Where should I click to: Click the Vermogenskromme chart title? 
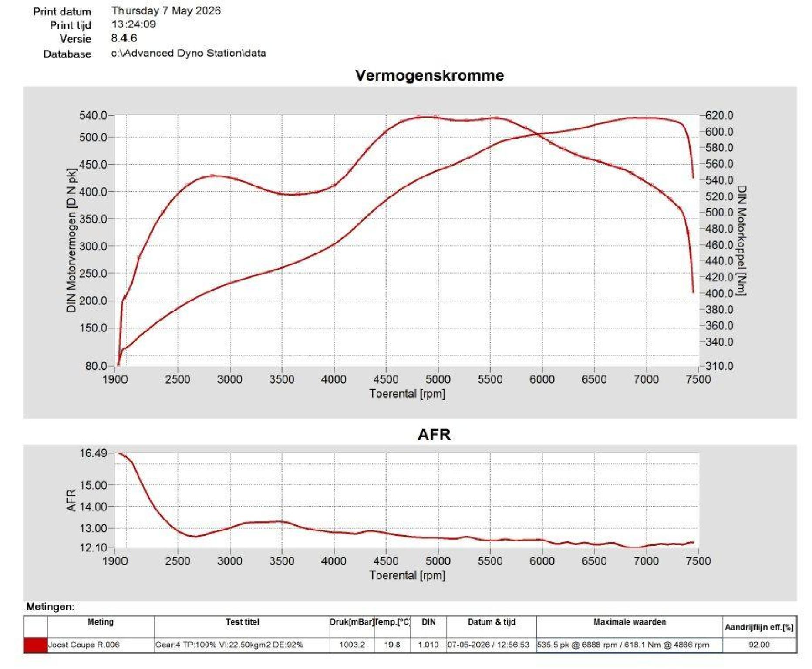(429, 75)
